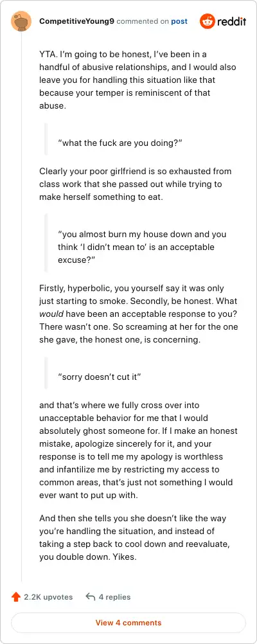Click the paragraph beginning with "YTA"
The image size is (257, 644).
coord(137,80)
